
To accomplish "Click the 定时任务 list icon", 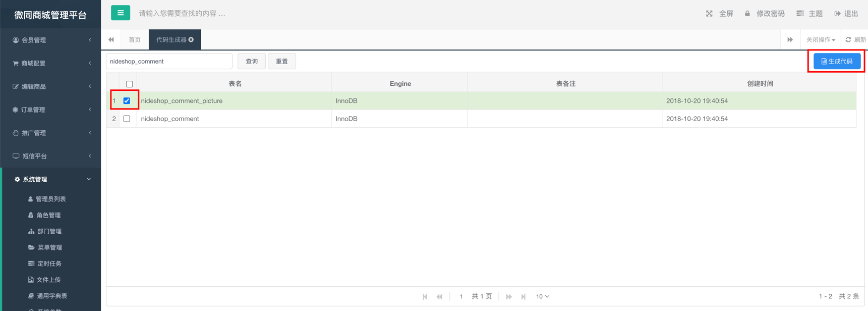I will point(31,264).
